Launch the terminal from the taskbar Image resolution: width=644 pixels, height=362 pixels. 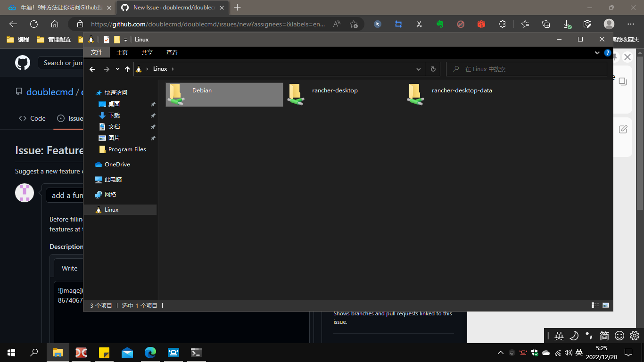point(196,353)
